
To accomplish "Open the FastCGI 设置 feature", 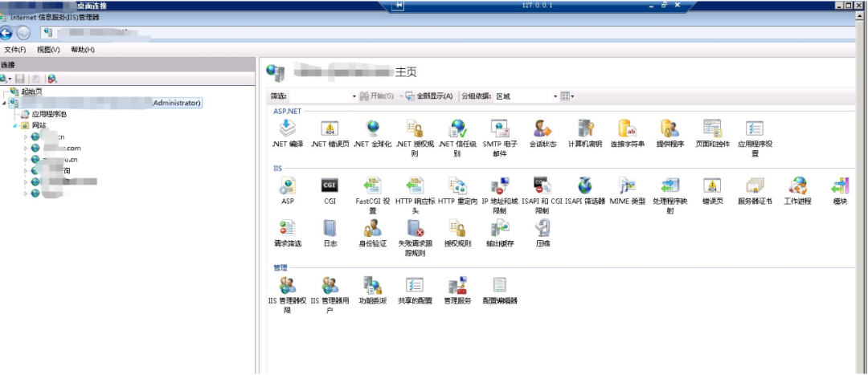I will 373,196.
